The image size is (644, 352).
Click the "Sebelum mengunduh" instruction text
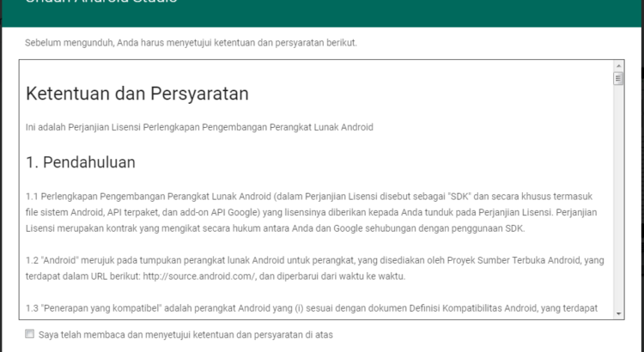[x=191, y=42]
